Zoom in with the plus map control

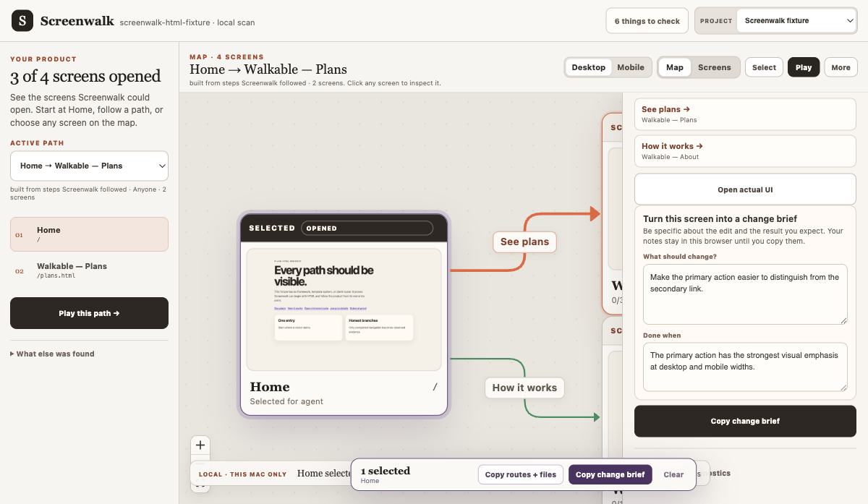[x=201, y=445]
